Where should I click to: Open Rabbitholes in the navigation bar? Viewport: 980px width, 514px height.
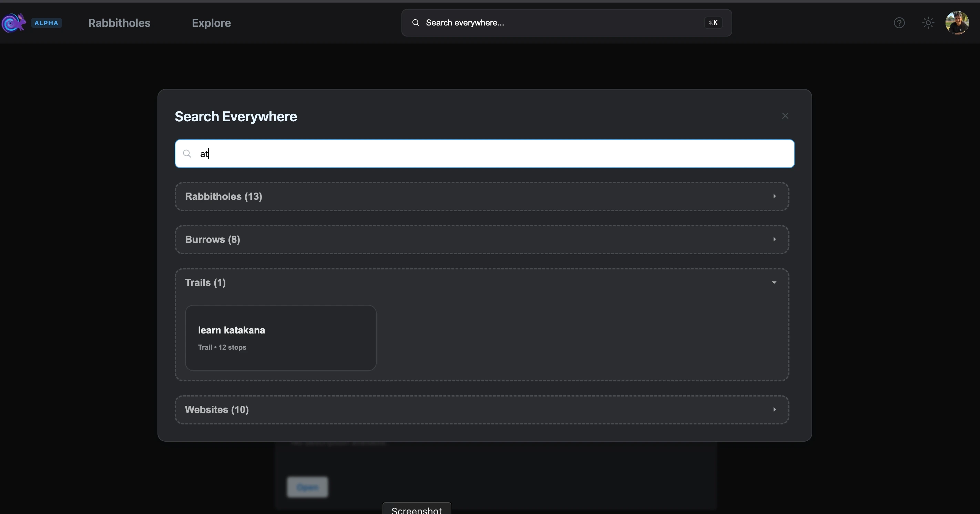(119, 23)
